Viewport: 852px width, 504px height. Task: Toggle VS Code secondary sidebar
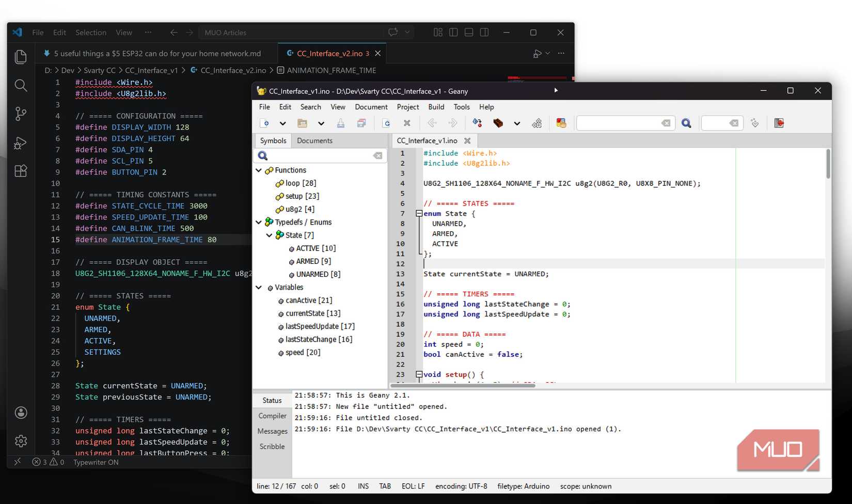pyautogui.click(x=484, y=32)
